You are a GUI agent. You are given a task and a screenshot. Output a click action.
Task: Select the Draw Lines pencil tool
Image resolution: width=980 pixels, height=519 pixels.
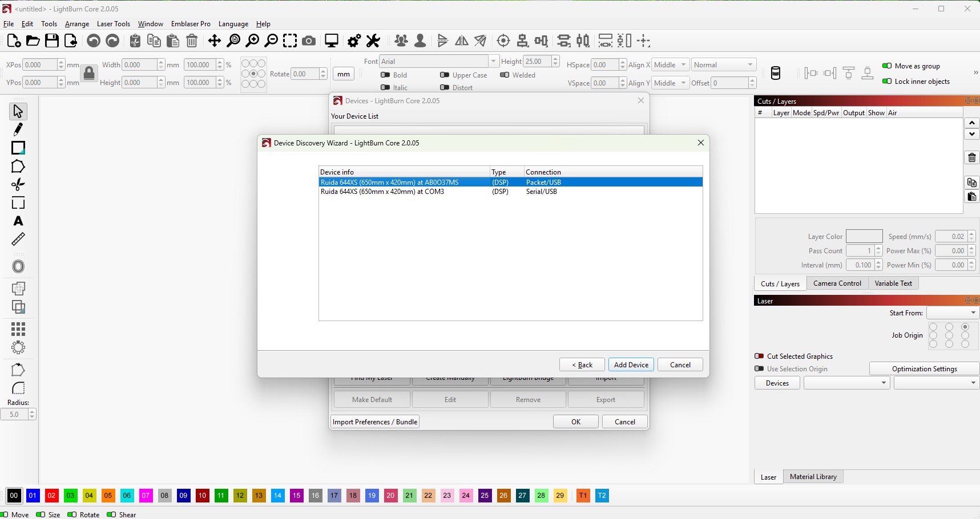pos(18,129)
